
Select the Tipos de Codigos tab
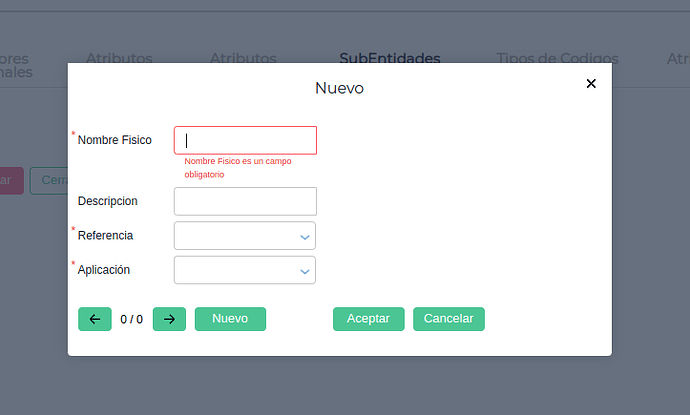[558, 58]
